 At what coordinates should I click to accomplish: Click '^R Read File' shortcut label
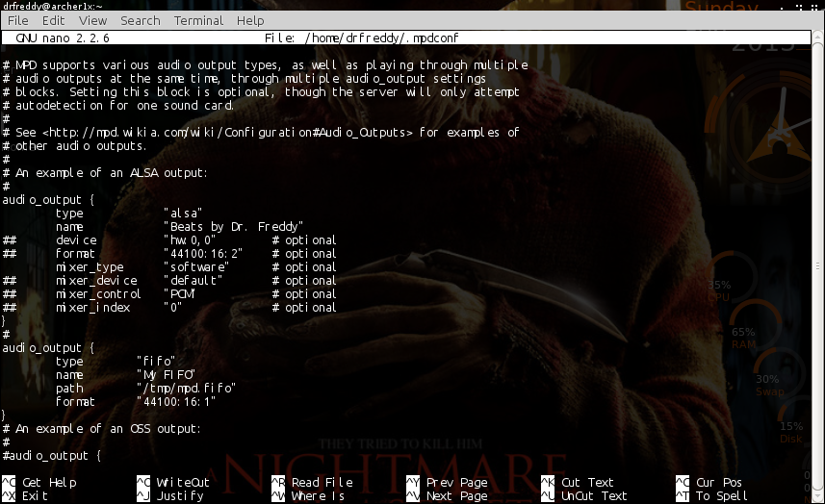click(312, 483)
